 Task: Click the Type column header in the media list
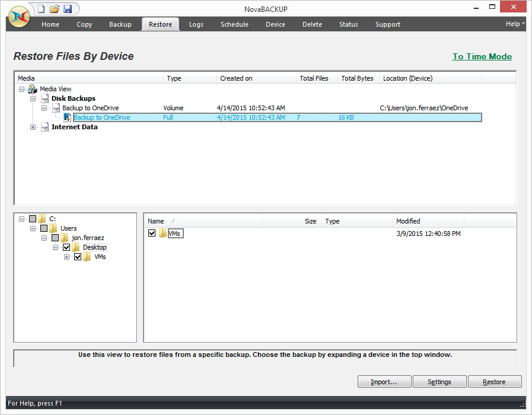[x=190, y=78]
